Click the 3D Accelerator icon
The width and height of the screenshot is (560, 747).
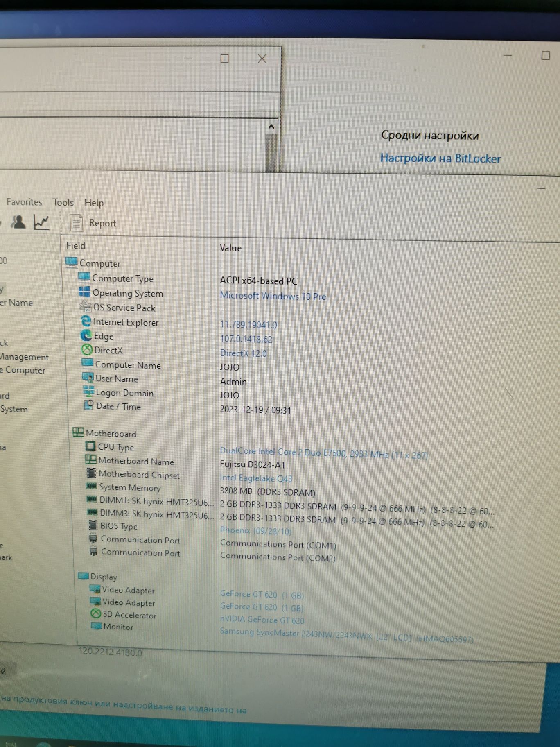click(96, 613)
